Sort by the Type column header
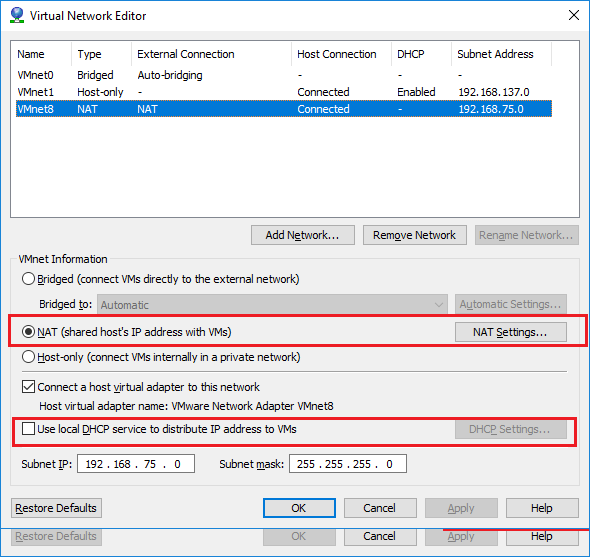The width and height of the screenshot is (590, 557). (x=102, y=54)
